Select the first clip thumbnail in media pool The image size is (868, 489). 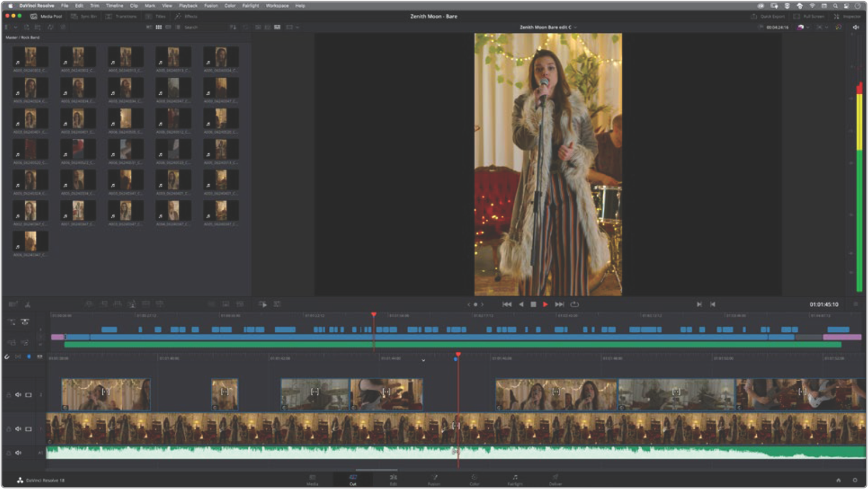pyautogui.click(x=30, y=57)
